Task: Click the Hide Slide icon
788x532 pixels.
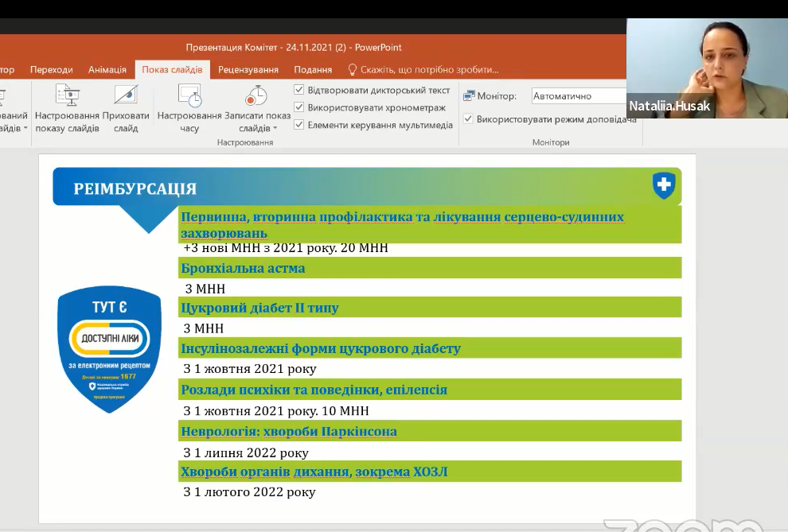Action: [126, 95]
